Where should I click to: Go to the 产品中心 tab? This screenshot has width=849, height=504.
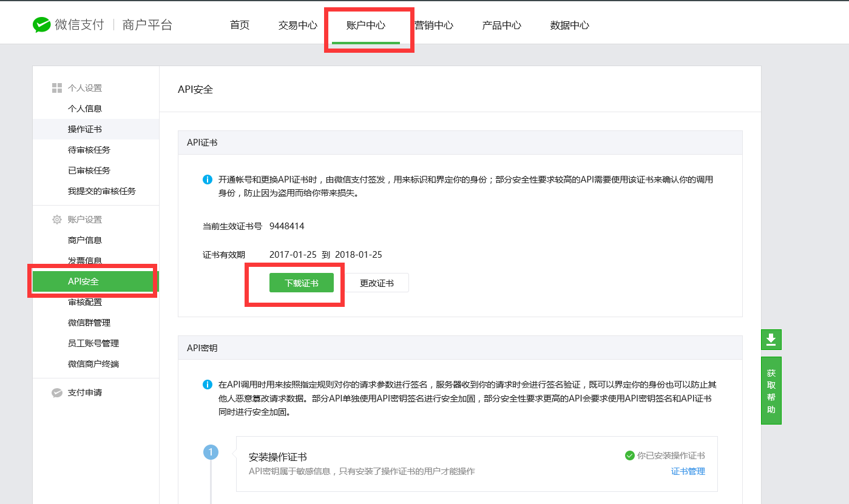click(501, 25)
